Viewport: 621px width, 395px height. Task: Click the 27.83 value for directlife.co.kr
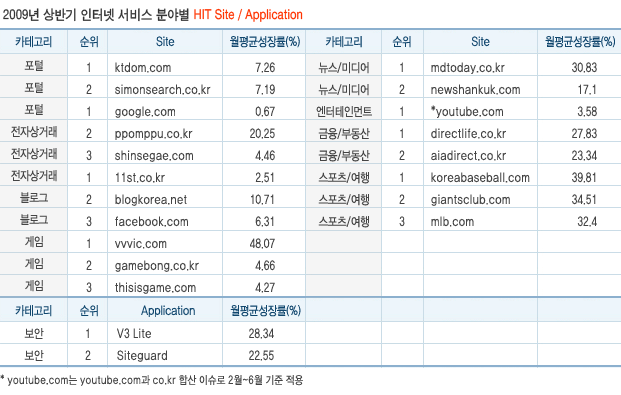tap(584, 134)
